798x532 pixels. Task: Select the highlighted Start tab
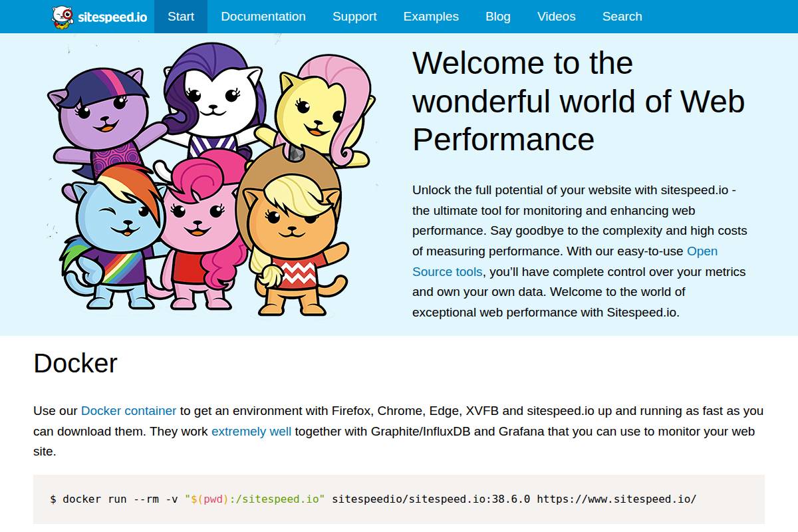pyautogui.click(x=181, y=17)
